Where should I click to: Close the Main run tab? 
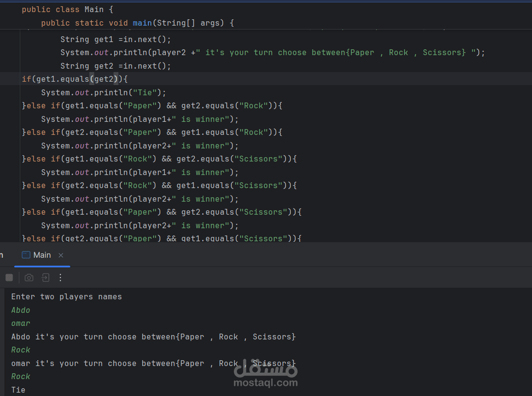click(61, 255)
